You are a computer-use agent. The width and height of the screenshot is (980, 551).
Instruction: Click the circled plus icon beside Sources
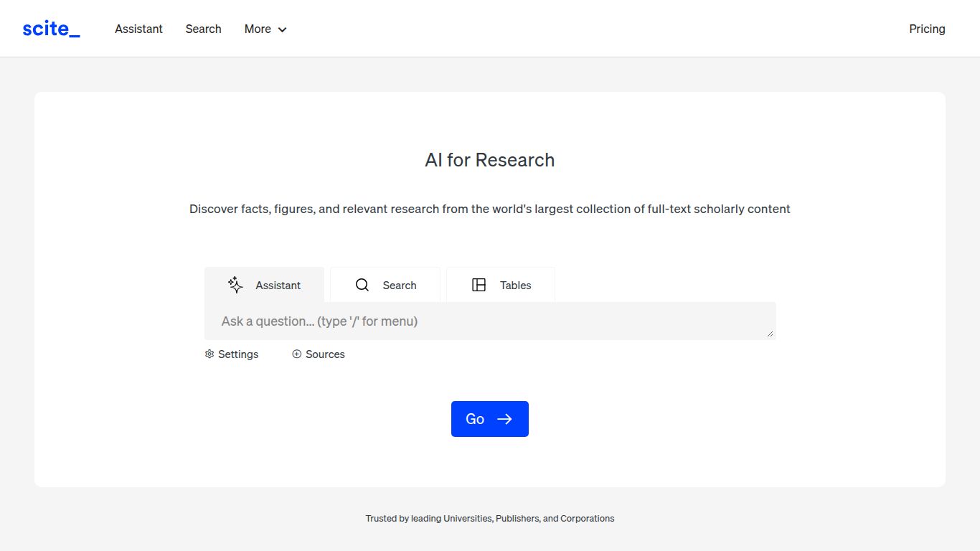(x=297, y=354)
